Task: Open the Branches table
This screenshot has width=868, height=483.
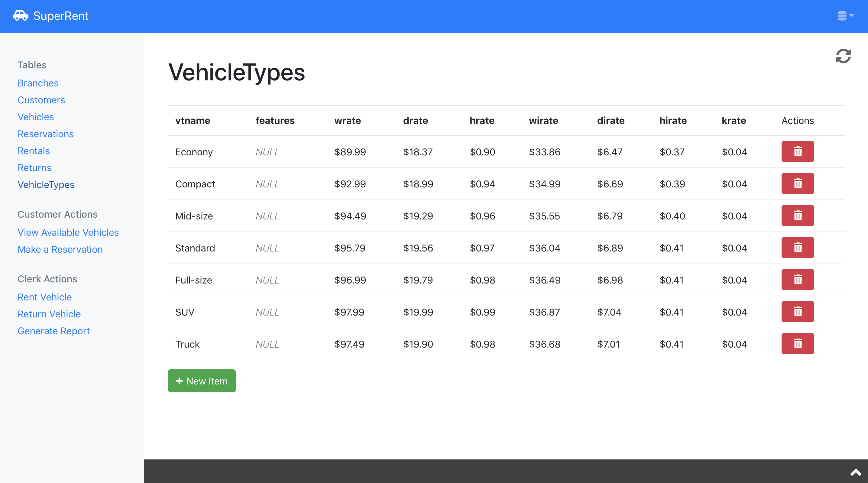Action: [x=38, y=83]
